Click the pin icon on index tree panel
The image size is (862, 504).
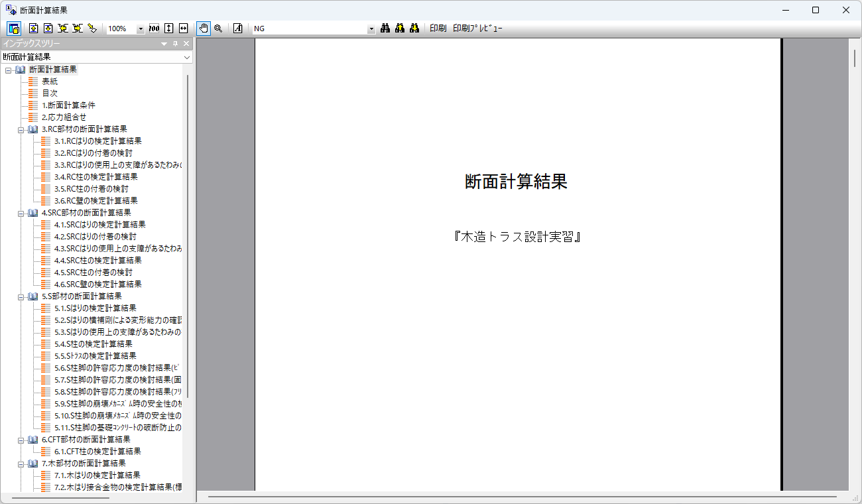[175, 44]
